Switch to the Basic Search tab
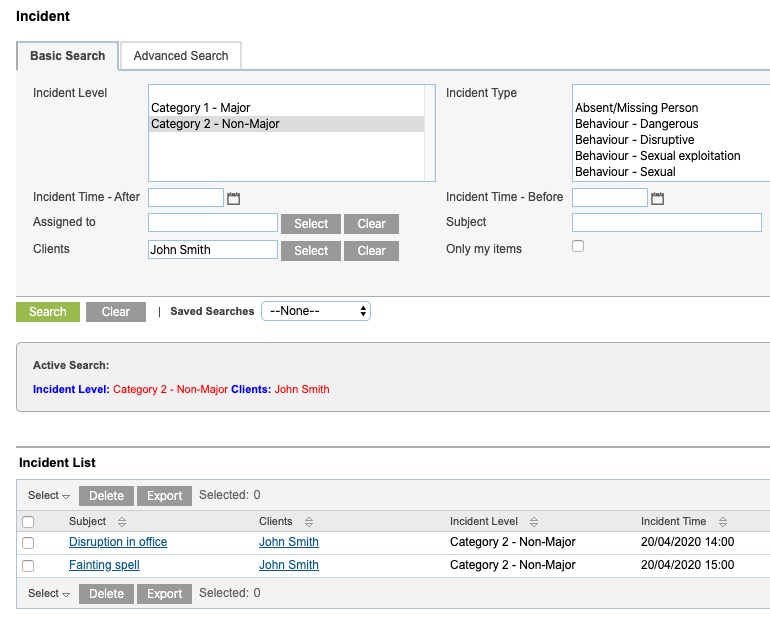Image resolution: width=770 pixels, height=617 pixels. pos(67,56)
